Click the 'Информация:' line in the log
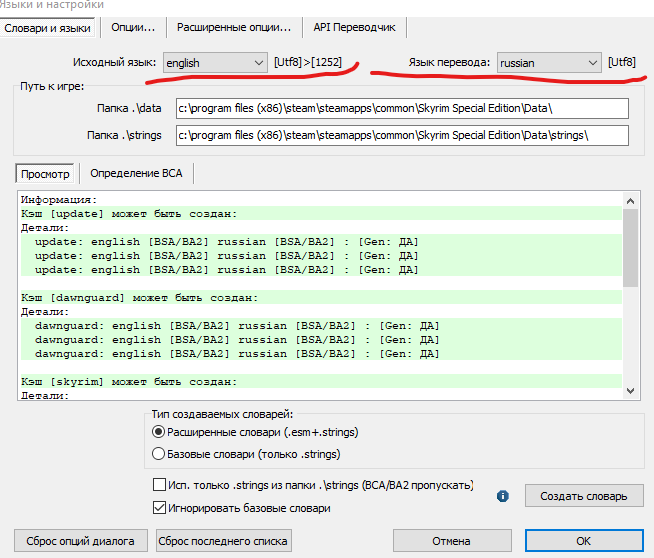Viewport: 654px width, 558px height. click(59, 199)
